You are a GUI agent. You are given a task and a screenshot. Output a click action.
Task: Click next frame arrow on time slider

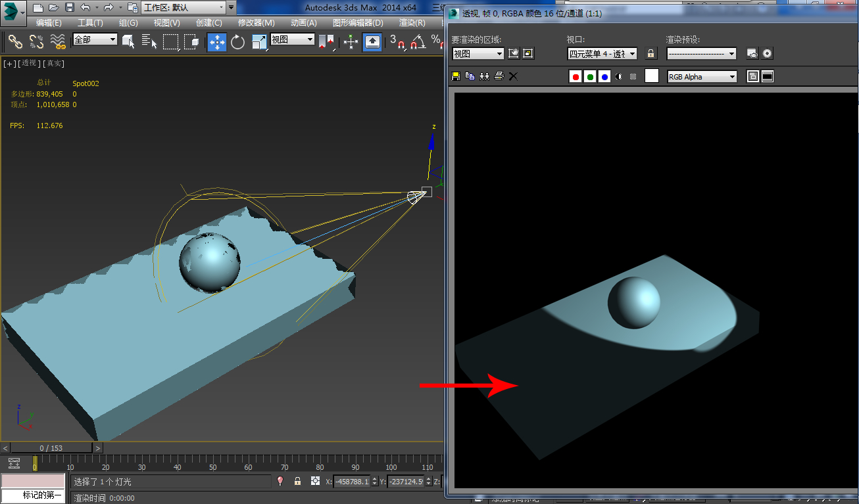pos(97,448)
